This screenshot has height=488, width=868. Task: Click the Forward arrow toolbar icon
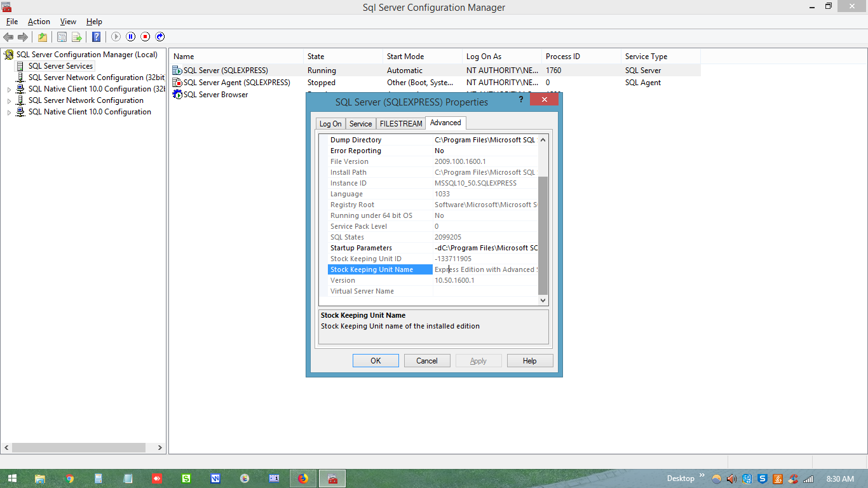point(23,37)
